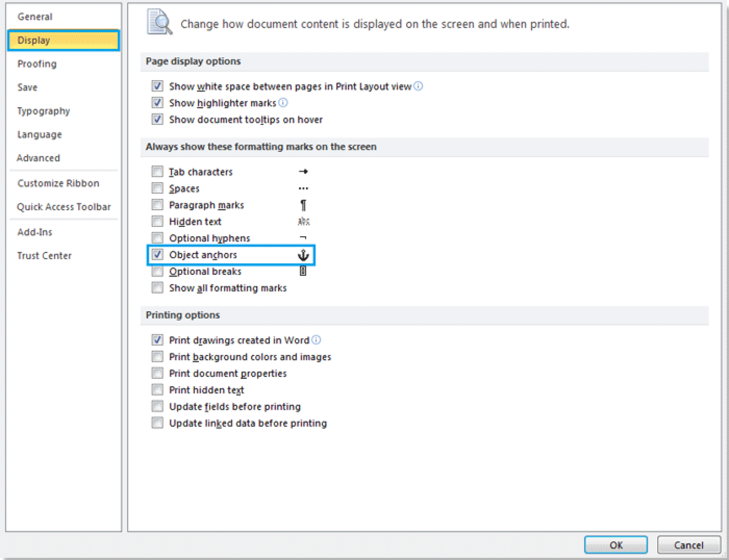Check Print background colors and images
Viewport: 729px width, 560px height.
pos(157,356)
